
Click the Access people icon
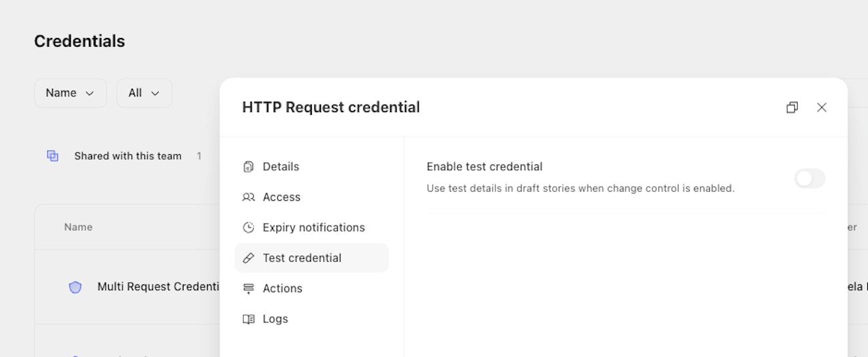(x=248, y=198)
